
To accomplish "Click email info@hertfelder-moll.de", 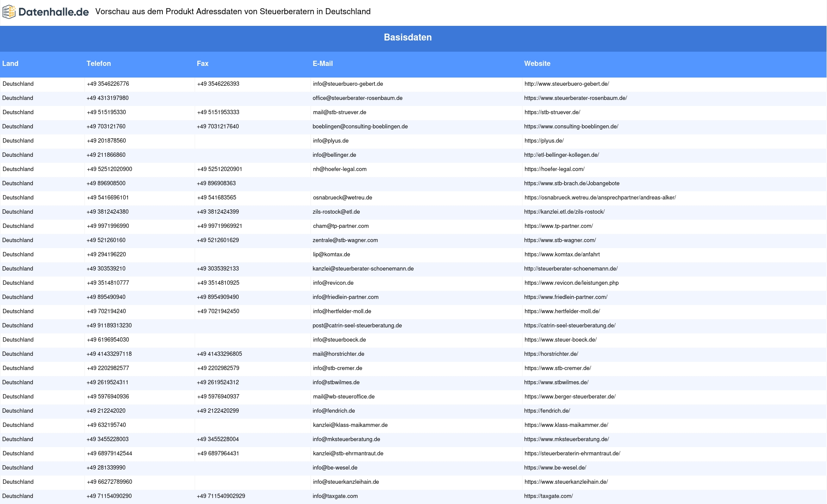I will point(342,311).
